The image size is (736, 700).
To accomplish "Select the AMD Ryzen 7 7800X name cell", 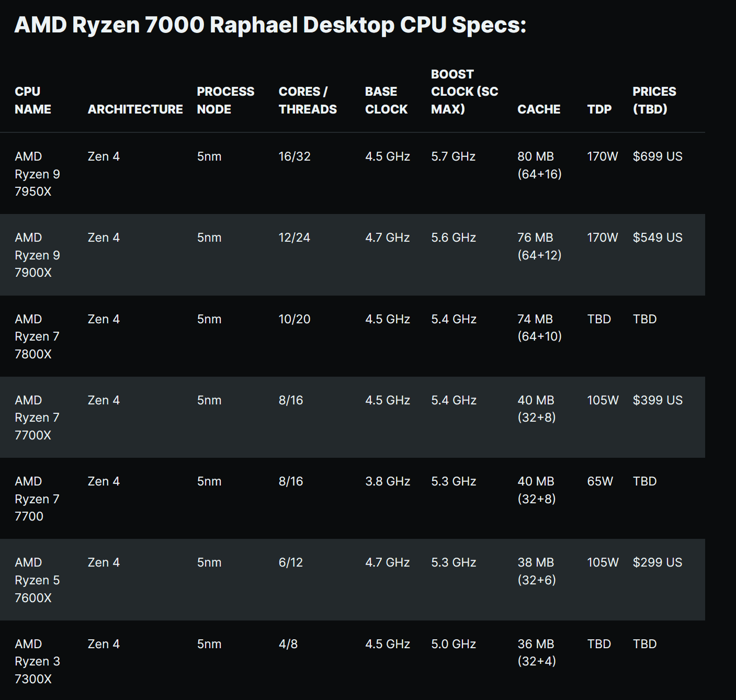I will click(37, 336).
